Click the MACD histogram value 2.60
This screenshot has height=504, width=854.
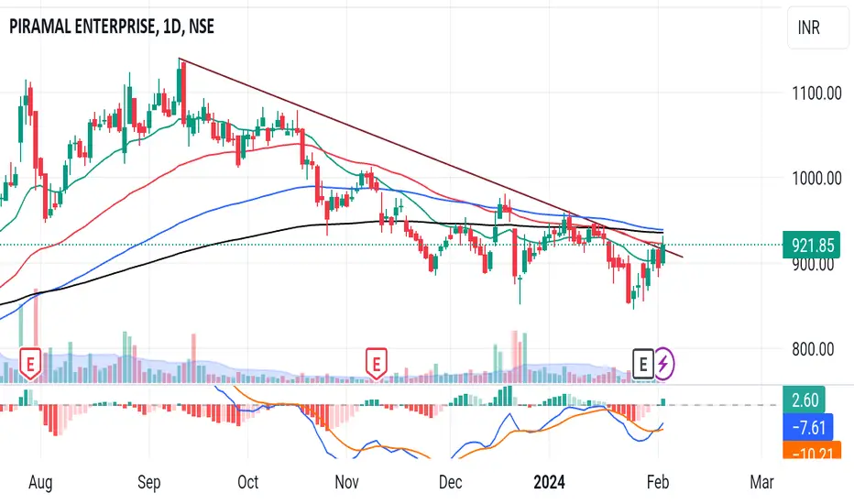(x=804, y=400)
